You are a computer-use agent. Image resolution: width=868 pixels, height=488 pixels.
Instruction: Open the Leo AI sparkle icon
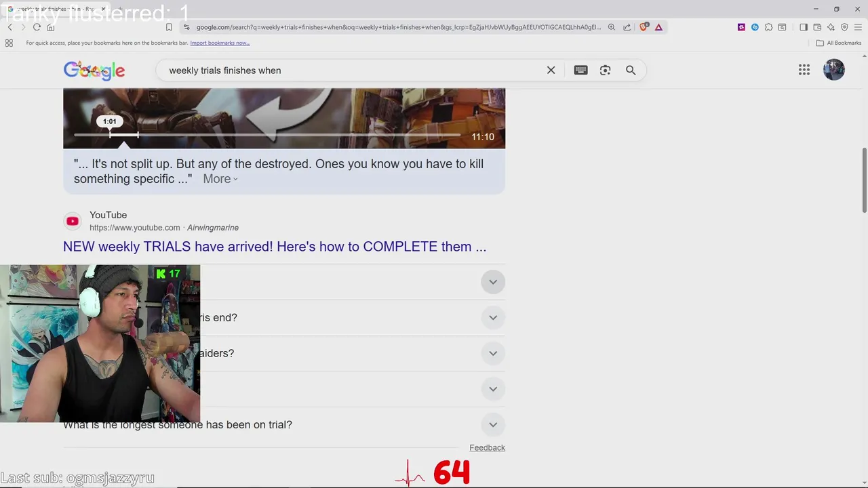[831, 27]
